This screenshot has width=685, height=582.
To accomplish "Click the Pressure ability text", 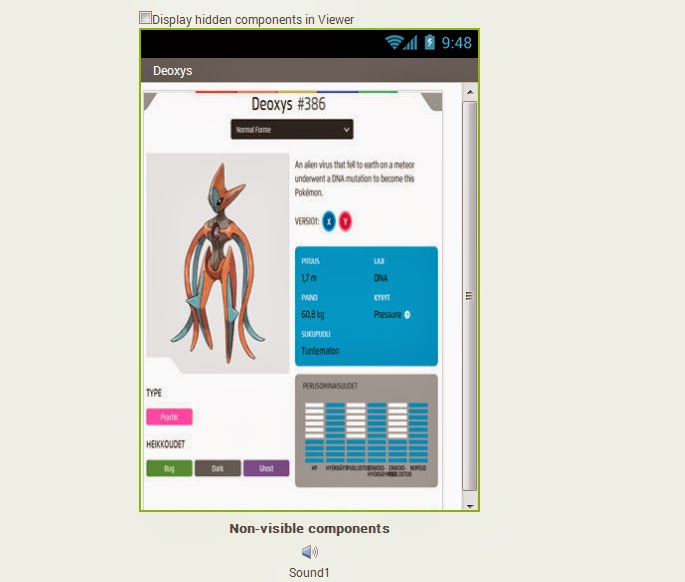I will pyautogui.click(x=387, y=315).
